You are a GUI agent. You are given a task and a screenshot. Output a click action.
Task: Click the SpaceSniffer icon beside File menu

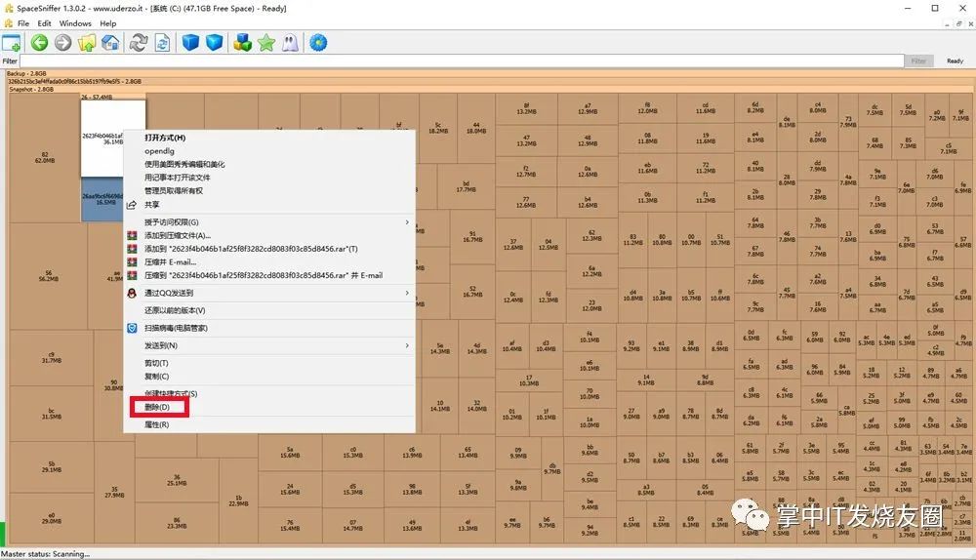coord(8,23)
